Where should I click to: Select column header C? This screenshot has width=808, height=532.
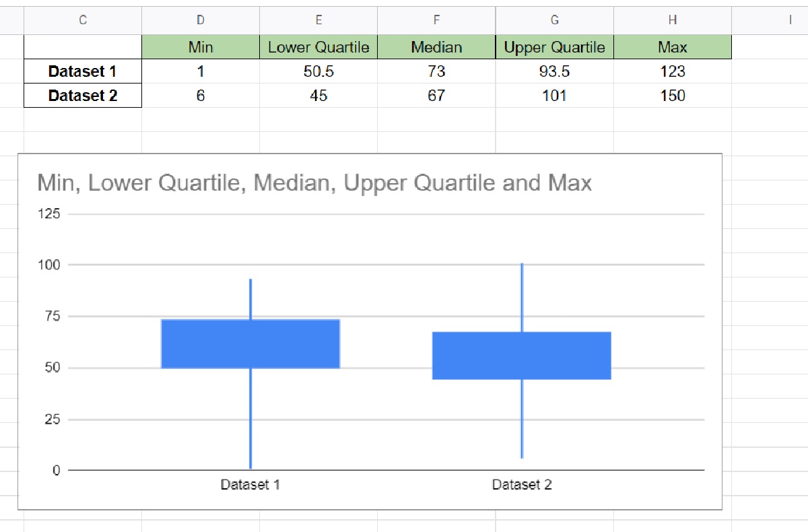pyautogui.click(x=82, y=20)
